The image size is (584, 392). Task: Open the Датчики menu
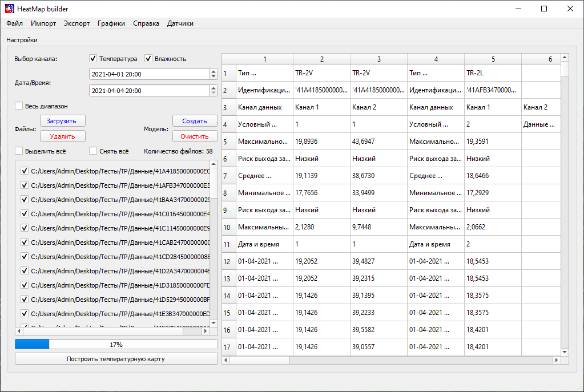coord(180,23)
